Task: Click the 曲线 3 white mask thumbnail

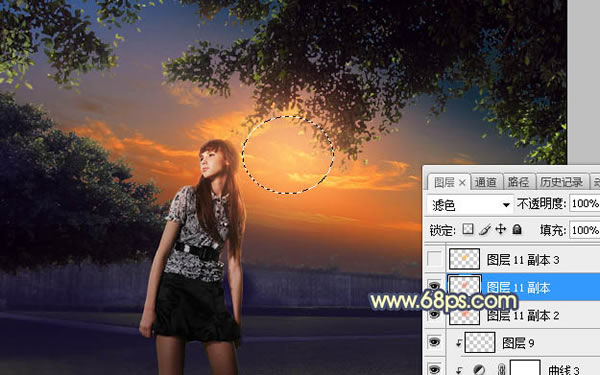Action: [525, 367]
